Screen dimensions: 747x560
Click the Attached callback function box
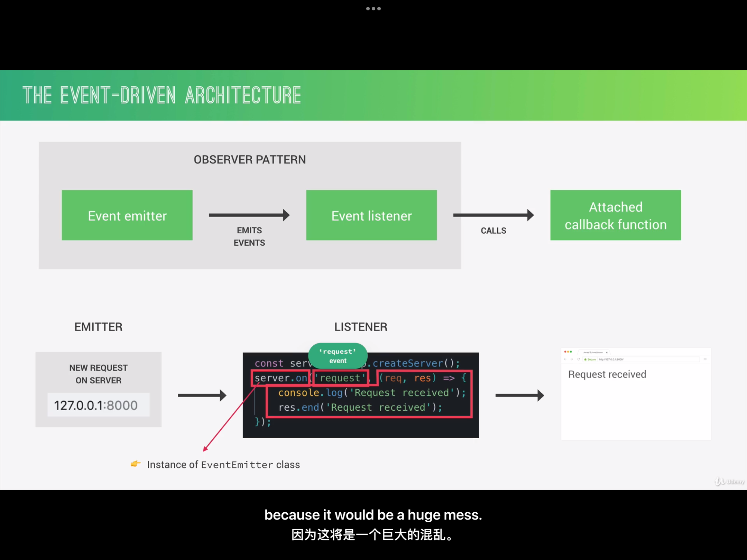click(x=616, y=215)
